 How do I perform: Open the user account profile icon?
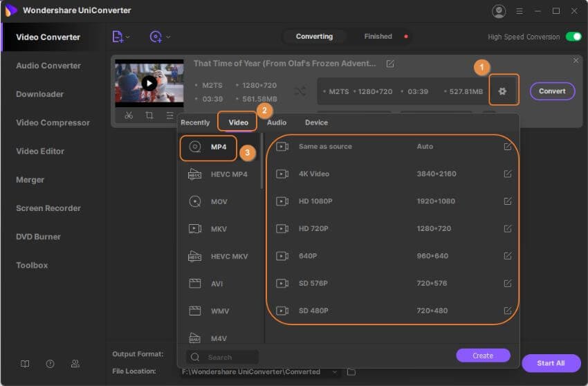pos(499,11)
